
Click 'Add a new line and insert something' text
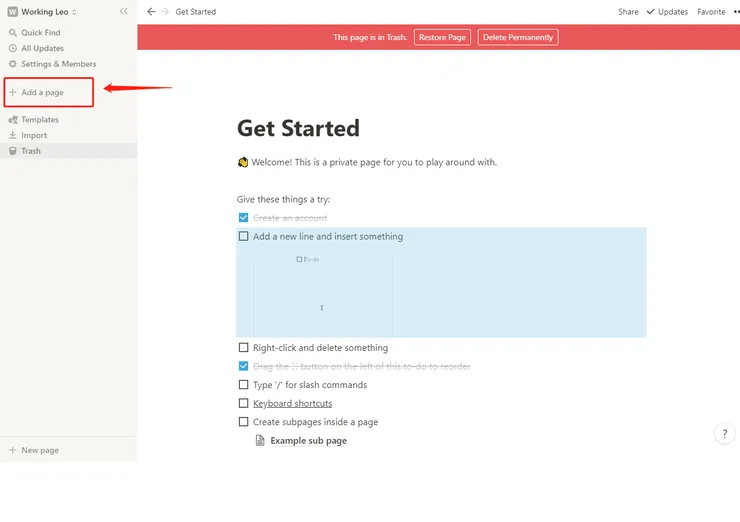click(328, 236)
